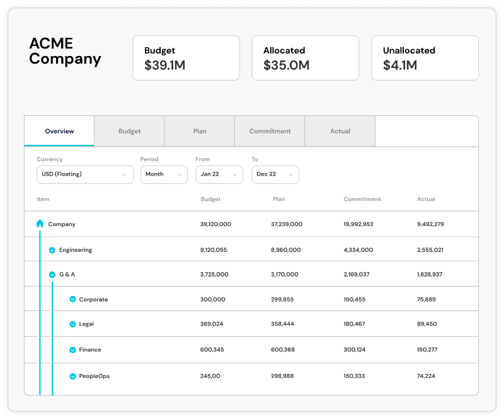Click Engineering actual value 2,555,021
The height and width of the screenshot is (420, 504).
(x=430, y=250)
